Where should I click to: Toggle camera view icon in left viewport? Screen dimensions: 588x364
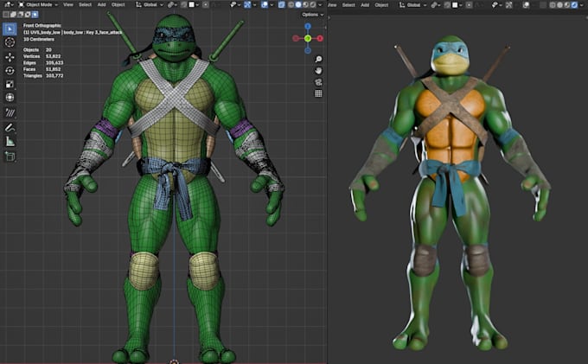318,82
